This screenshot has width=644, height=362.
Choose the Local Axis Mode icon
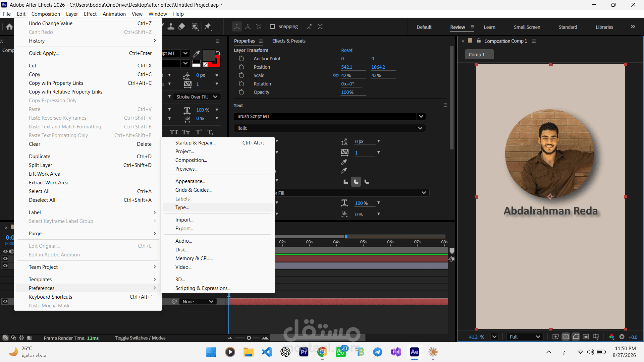click(237, 27)
